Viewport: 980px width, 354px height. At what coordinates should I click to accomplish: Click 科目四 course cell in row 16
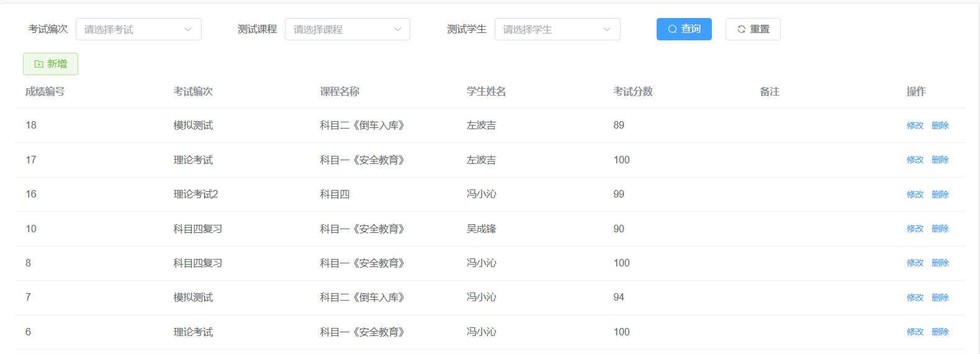pos(335,194)
